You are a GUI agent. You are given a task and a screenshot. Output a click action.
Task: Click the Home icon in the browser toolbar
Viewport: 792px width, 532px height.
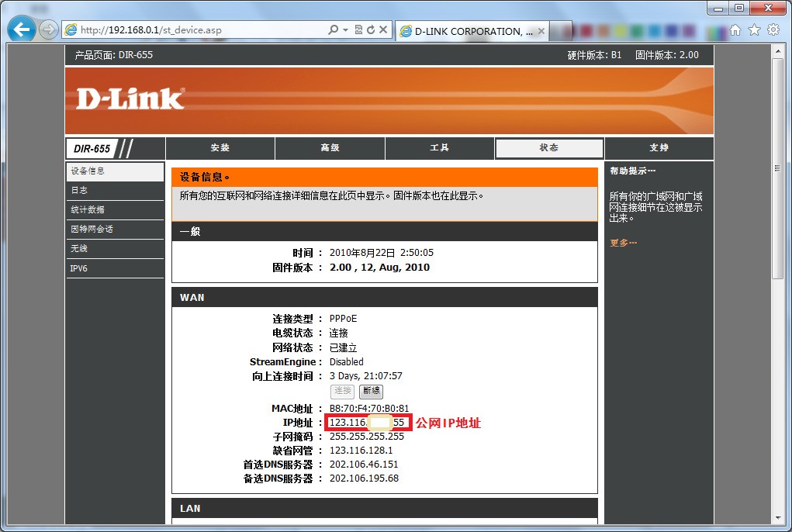click(x=735, y=29)
